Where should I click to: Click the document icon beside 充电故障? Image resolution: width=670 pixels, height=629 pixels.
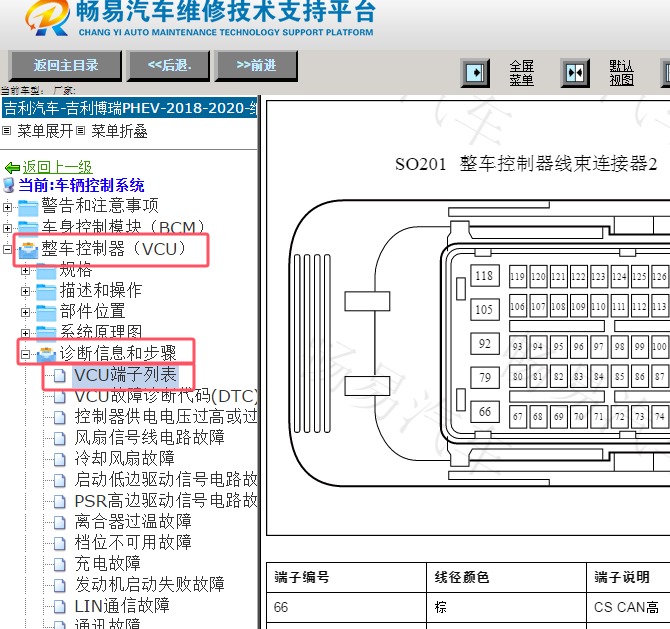[60, 564]
